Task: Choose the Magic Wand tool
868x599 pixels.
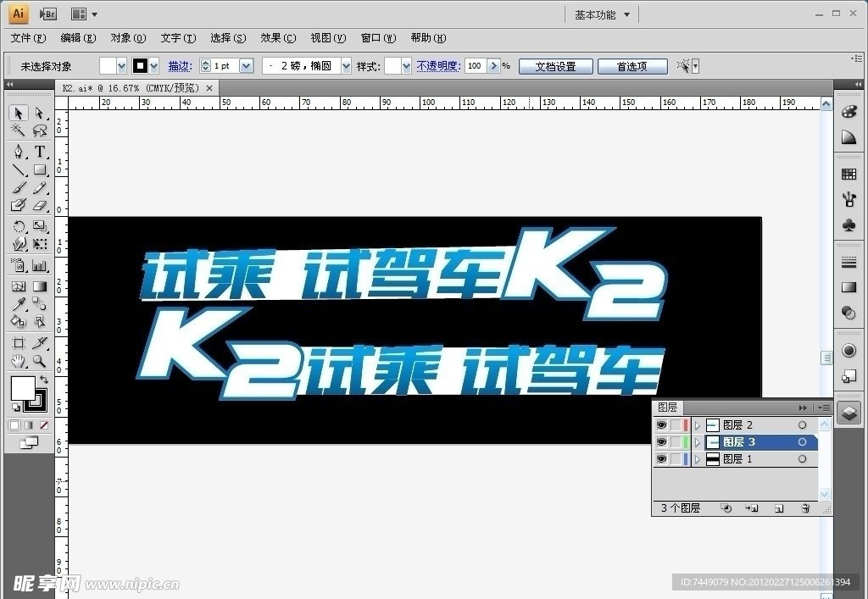Action: click(x=19, y=130)
